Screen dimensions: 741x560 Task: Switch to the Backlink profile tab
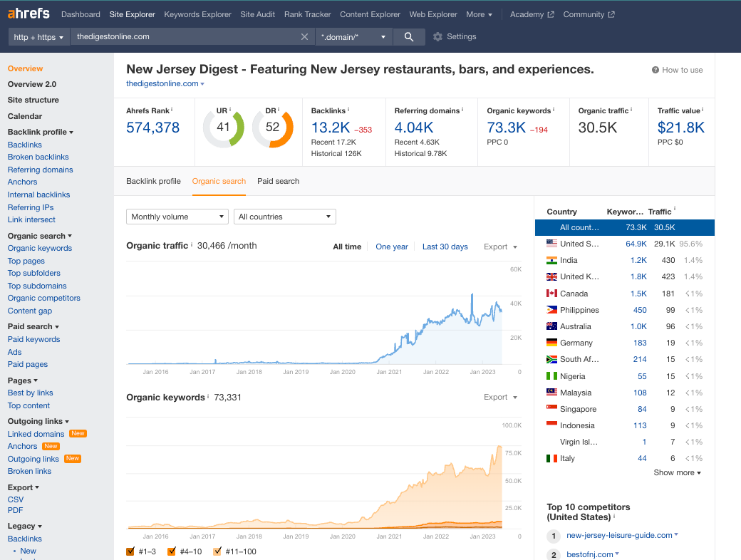pyautogui.click(x=154, y=182)
